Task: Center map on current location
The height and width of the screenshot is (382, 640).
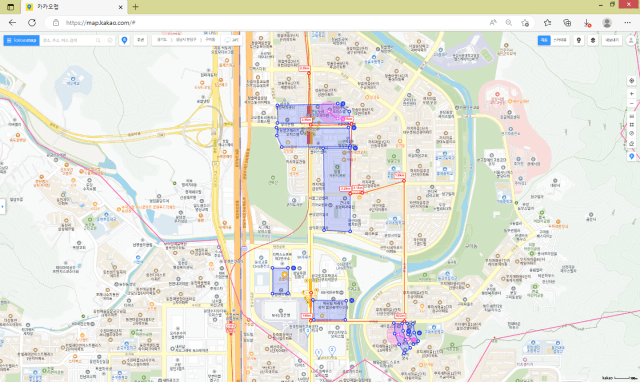Action: (x=631, y=81)
